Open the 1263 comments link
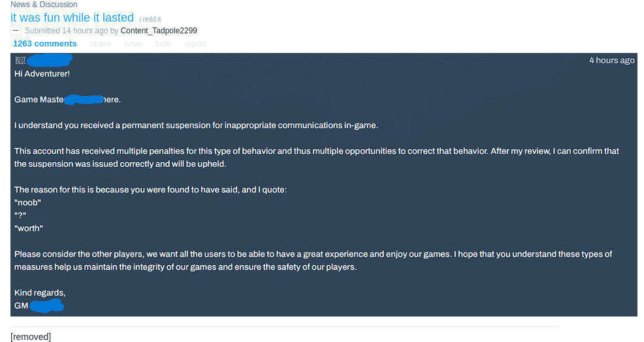This screenshot has width=644, height=342. 45,44
